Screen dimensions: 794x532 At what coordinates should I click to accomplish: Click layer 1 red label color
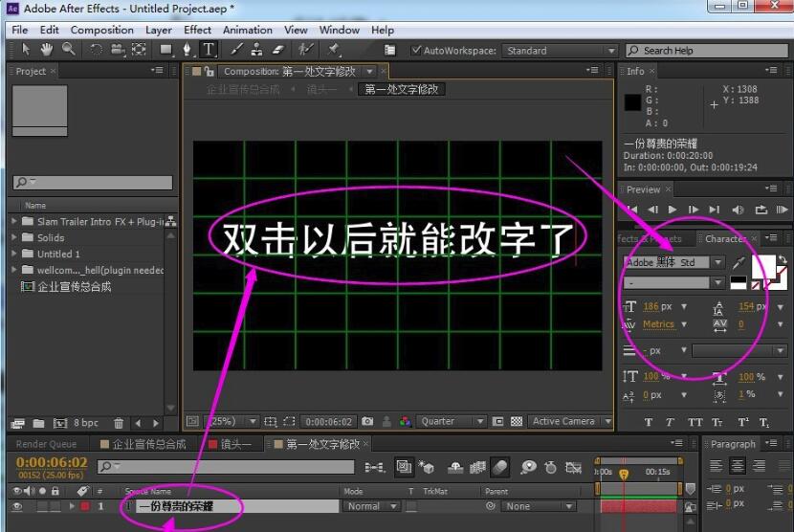click(84, 506)
